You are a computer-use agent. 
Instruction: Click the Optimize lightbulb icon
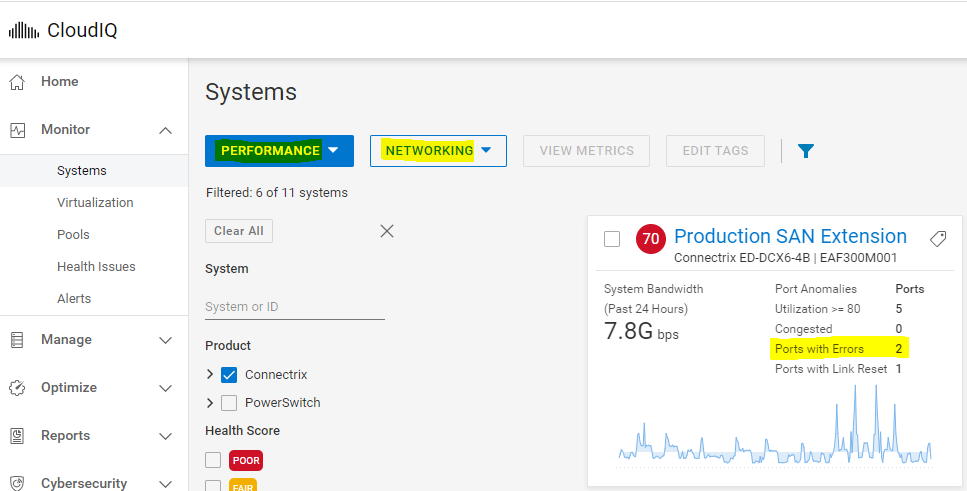17,388
